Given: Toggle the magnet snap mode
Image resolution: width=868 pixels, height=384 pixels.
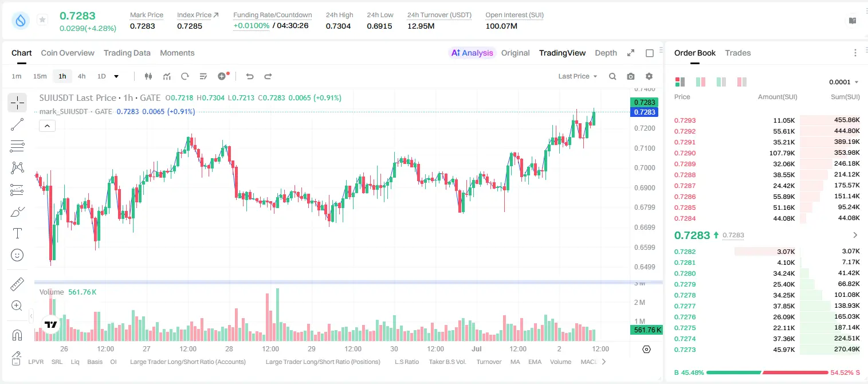Looking at the screenshot, I should (17, 335).
